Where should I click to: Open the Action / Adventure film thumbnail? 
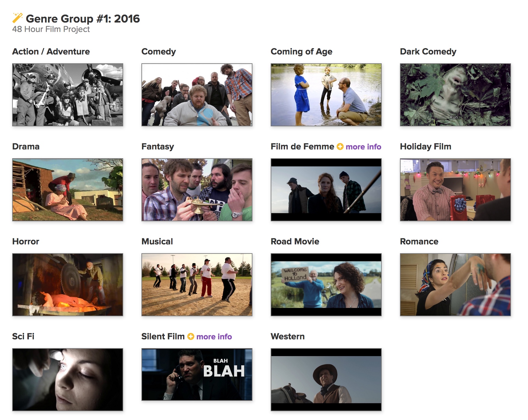(x=68, y=95)
